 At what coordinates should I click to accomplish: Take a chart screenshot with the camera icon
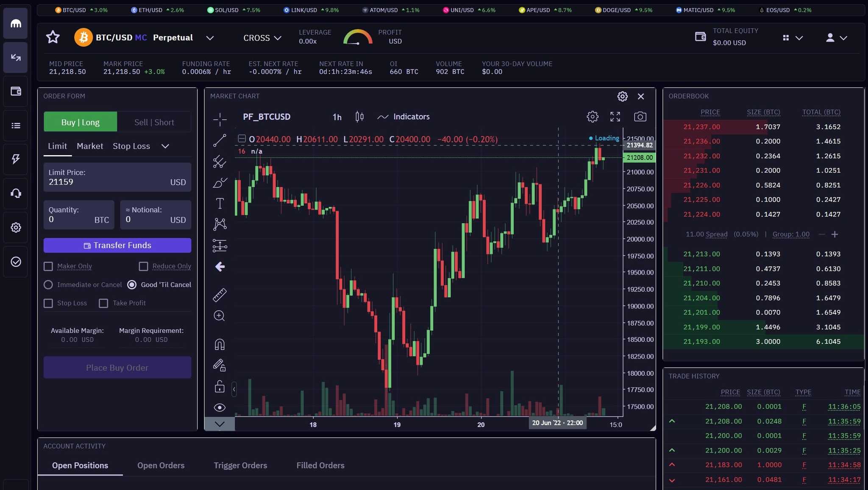point(640,117)
